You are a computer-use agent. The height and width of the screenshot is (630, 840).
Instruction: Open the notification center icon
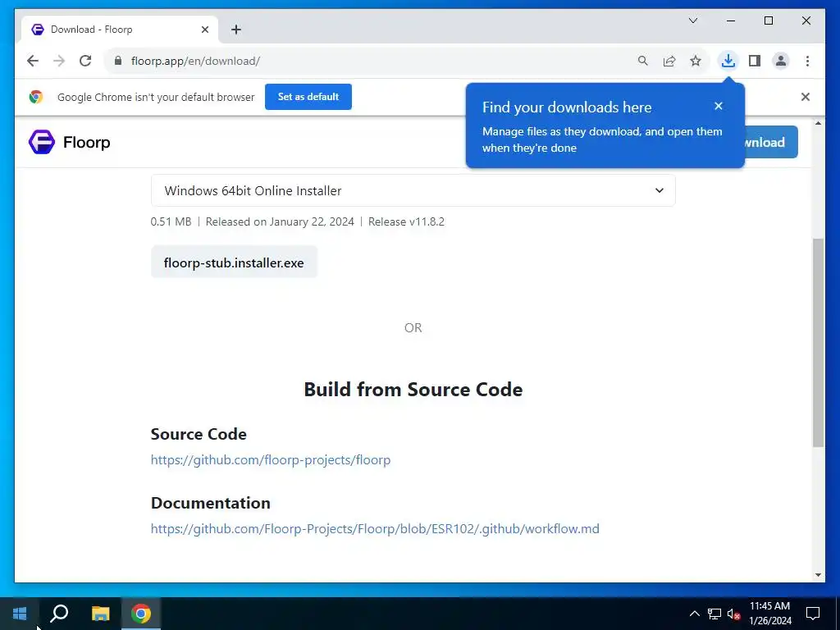tap(813, 614)
